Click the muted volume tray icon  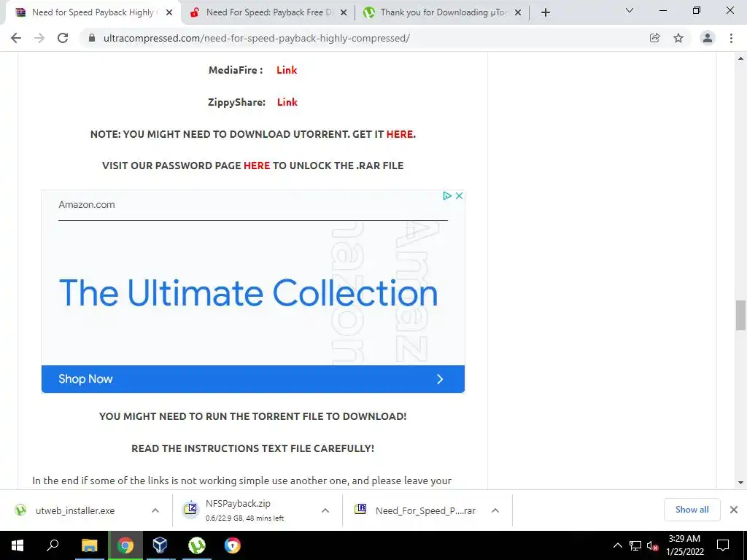tap(653, 545)
